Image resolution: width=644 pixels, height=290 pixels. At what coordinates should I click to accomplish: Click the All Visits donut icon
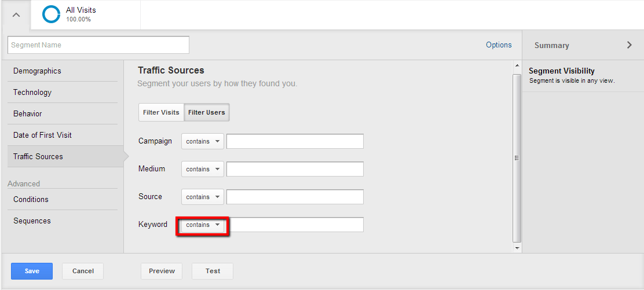pos(52,14)
